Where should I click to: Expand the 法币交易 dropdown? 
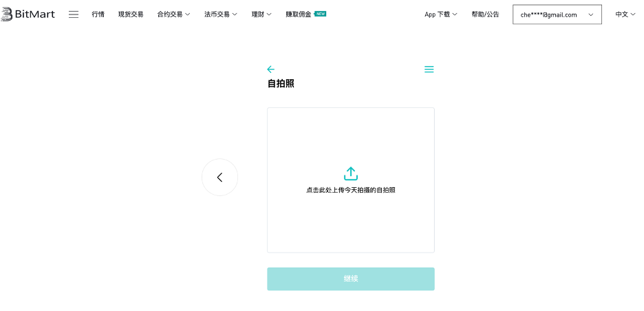click(220, 14)
